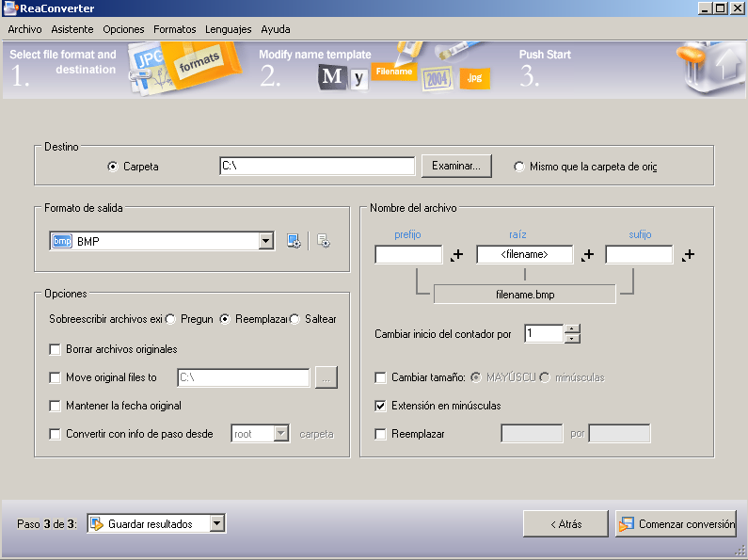Open the Asistente menu

pyautogui.click(x=72, y=29)
